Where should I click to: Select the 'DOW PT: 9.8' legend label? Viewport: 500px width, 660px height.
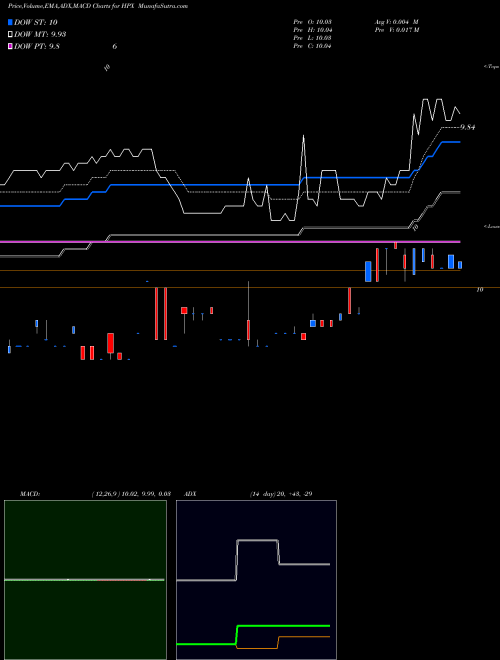tap(37, 46)
